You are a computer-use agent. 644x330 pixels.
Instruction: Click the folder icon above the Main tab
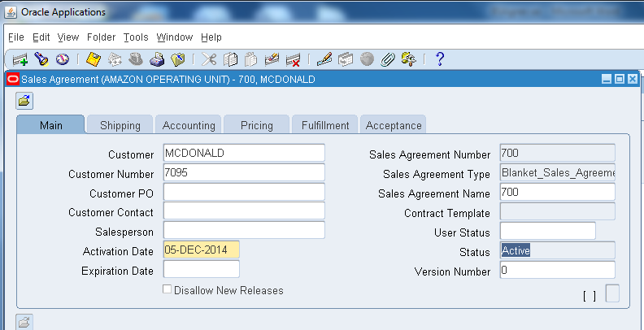(24, 101)
